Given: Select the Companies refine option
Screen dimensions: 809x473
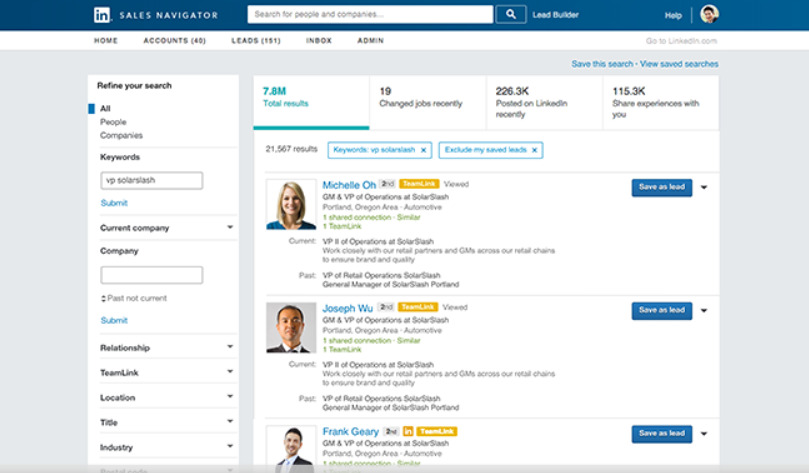Looking at the screenshot, I should pyautogui.click(x=121, y=135).
